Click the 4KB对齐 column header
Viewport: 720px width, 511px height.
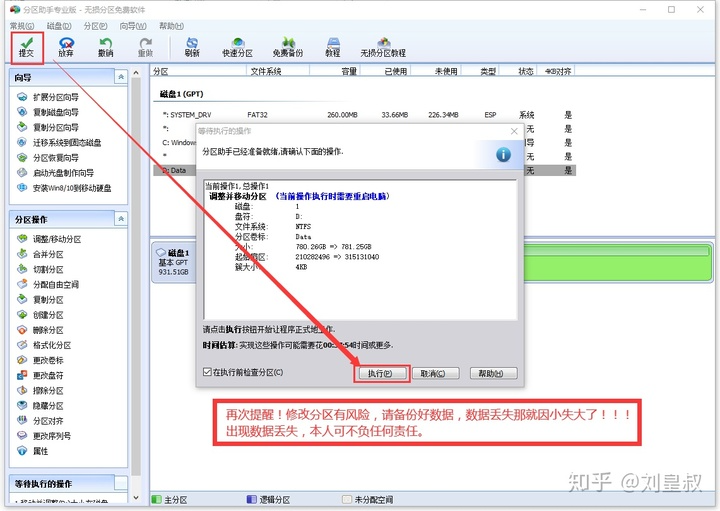558,71
